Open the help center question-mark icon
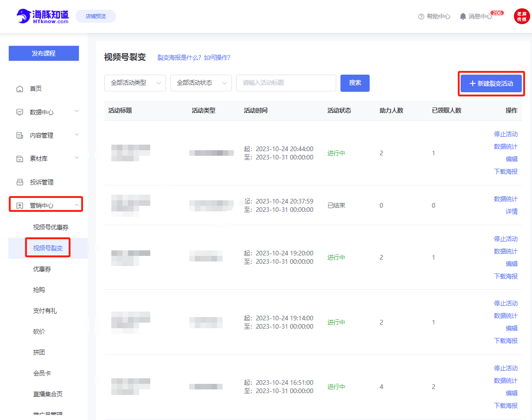 pos(421,17)
